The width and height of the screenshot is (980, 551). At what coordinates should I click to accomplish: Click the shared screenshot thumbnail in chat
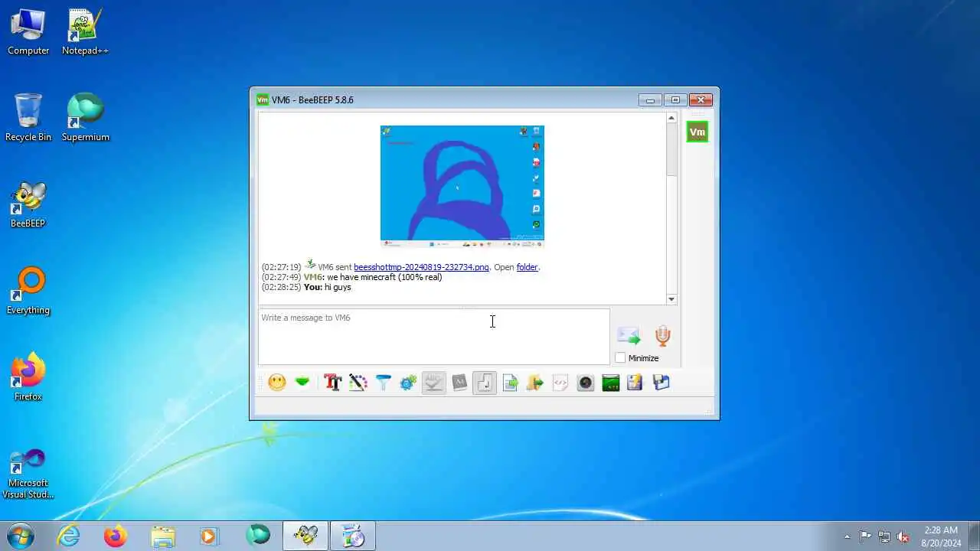462,187
